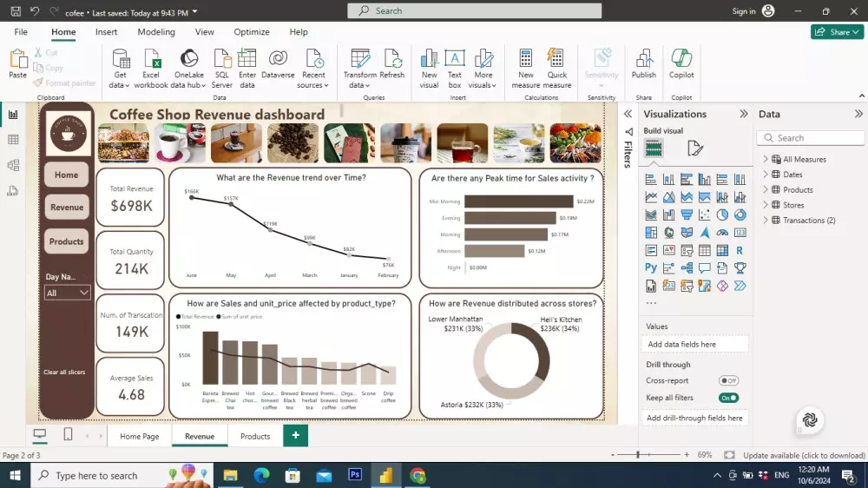Expand the All Measures table
This screenshot has width=868, height=488.
(766, 159)
